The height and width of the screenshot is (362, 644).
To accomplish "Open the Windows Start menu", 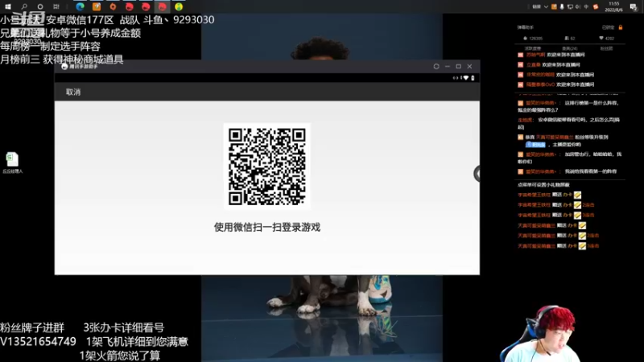I will 8,6.
